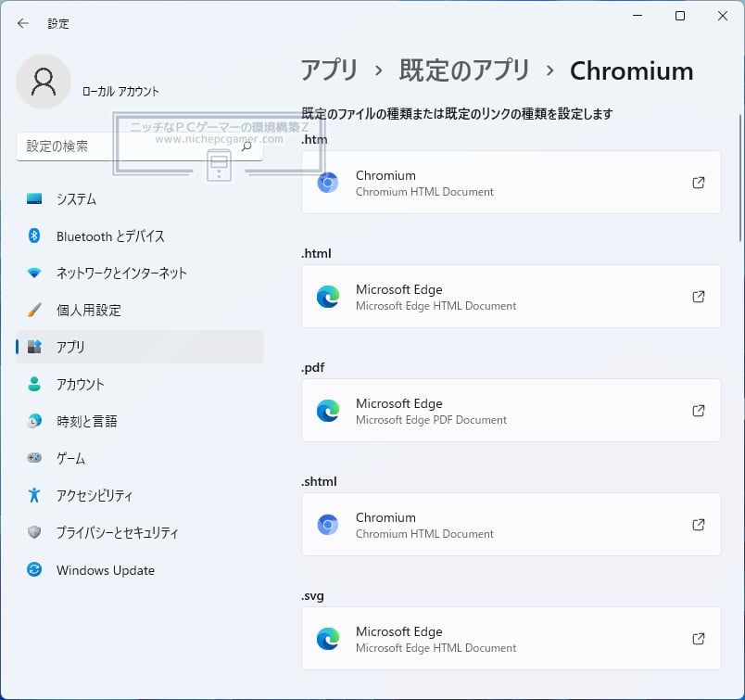
Task: Open Bluetooth とデバイス settings page
Action: coord(140,235)
